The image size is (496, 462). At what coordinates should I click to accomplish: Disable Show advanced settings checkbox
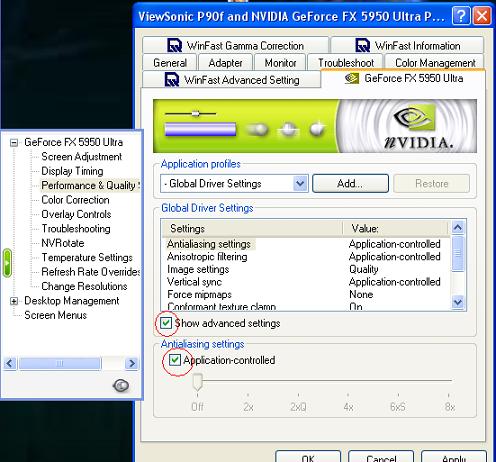pyautogui.click(x=166, y=323)
